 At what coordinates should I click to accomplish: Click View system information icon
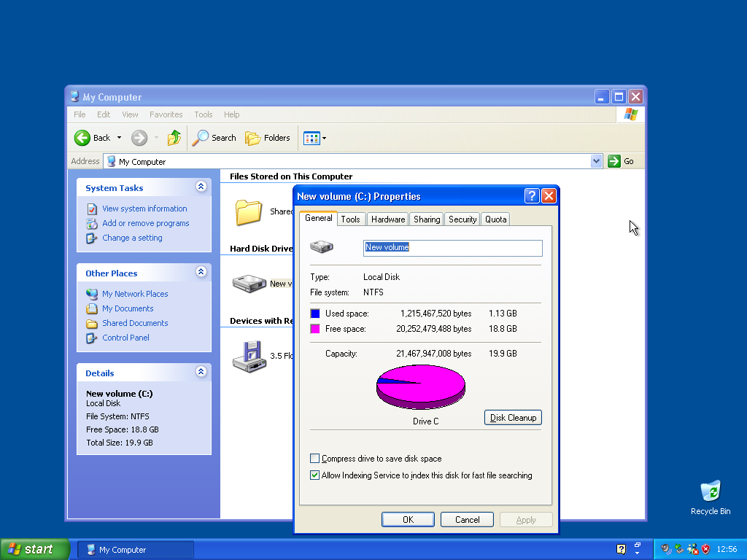point(92,209)
